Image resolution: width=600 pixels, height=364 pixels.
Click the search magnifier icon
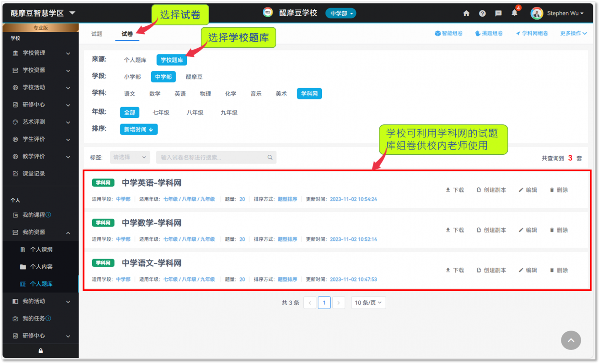270,157
